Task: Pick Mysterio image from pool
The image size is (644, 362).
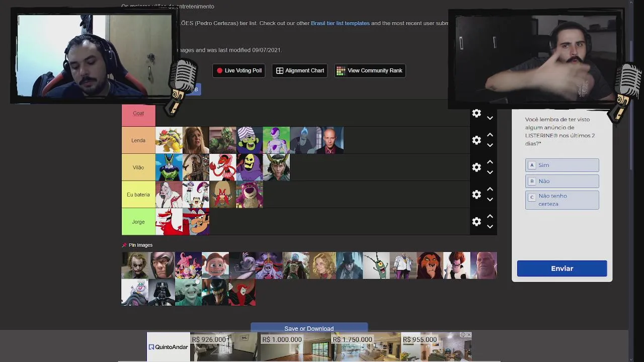Action: (x=296, y=265)
